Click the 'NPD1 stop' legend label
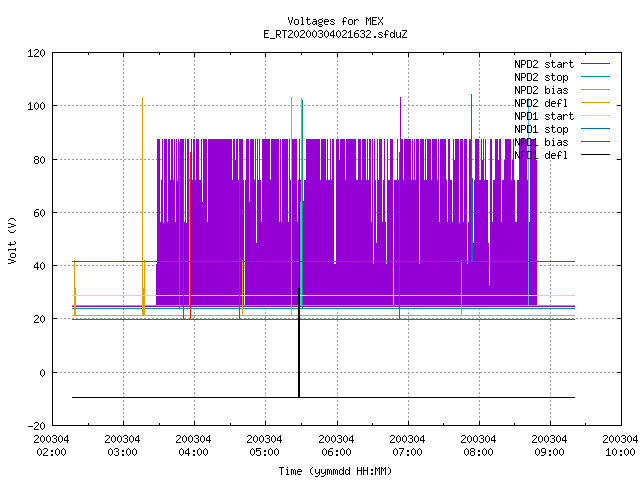Image resolution: width=640 pixels, height=480 pixels. pos(541,129)
